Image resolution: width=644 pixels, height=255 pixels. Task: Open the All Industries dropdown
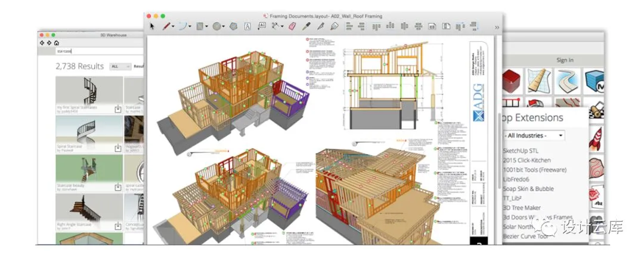click(534, 136)
